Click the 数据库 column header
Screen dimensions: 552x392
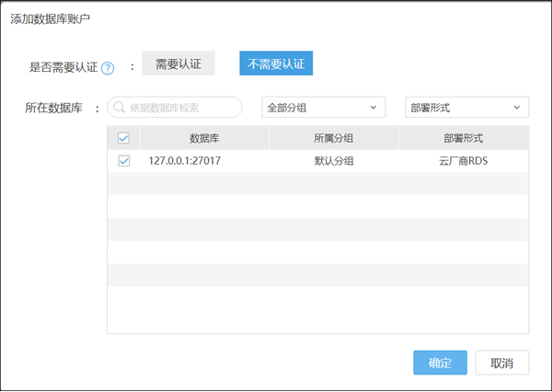tap(203, 138)
